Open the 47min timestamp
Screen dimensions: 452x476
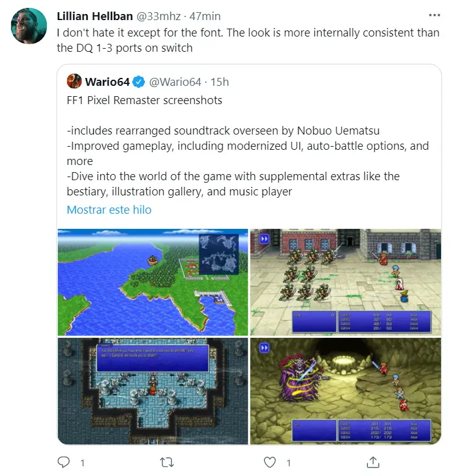tap(205, 16)
